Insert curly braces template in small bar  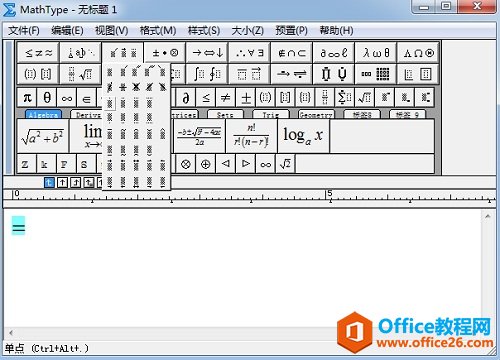click(x=305, y=98)
